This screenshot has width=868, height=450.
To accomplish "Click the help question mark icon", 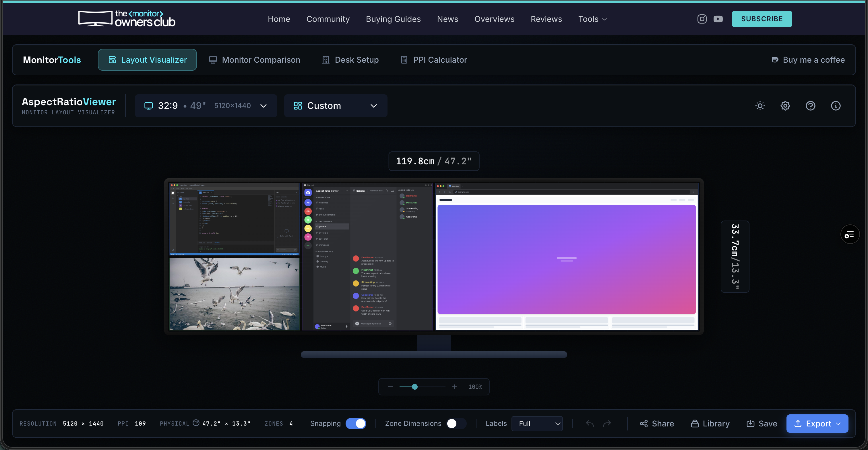I will 810,106.
